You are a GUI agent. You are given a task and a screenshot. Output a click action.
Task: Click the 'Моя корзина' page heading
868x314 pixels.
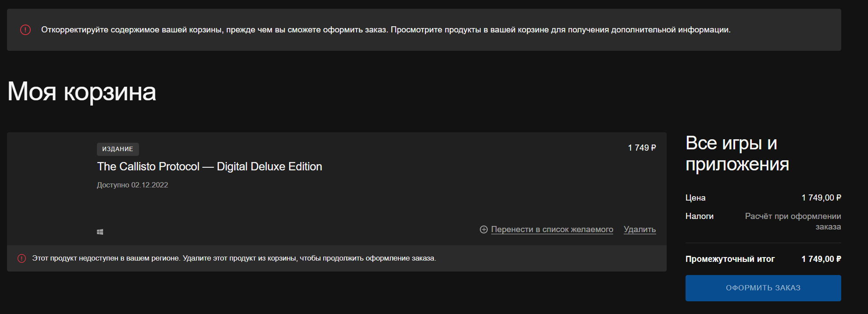[82, 92]
